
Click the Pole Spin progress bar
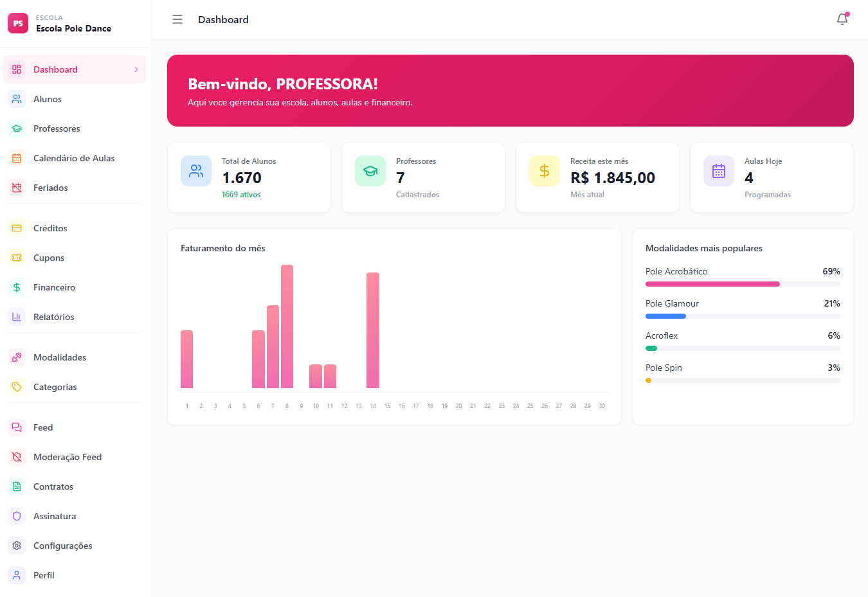pyautogui.click(x=743, y=380)
